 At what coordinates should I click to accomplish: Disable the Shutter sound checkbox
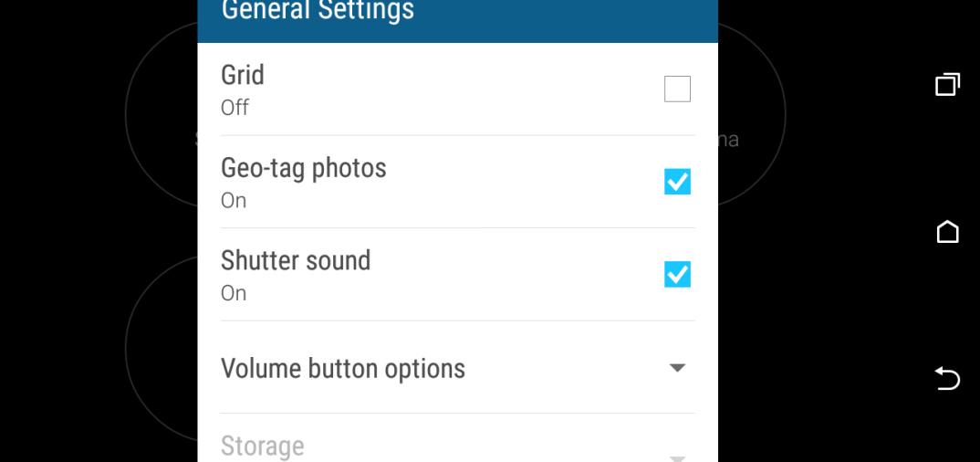click(677, 274)
